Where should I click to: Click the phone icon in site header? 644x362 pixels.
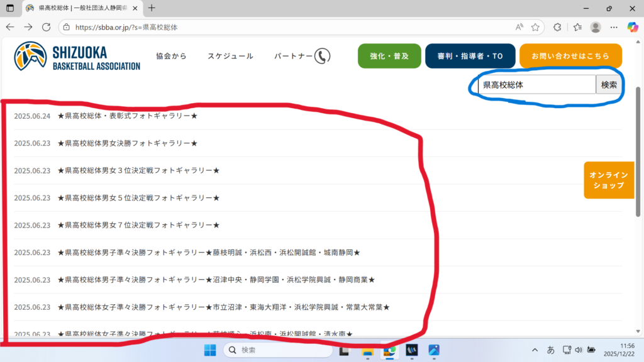[322, 56]
